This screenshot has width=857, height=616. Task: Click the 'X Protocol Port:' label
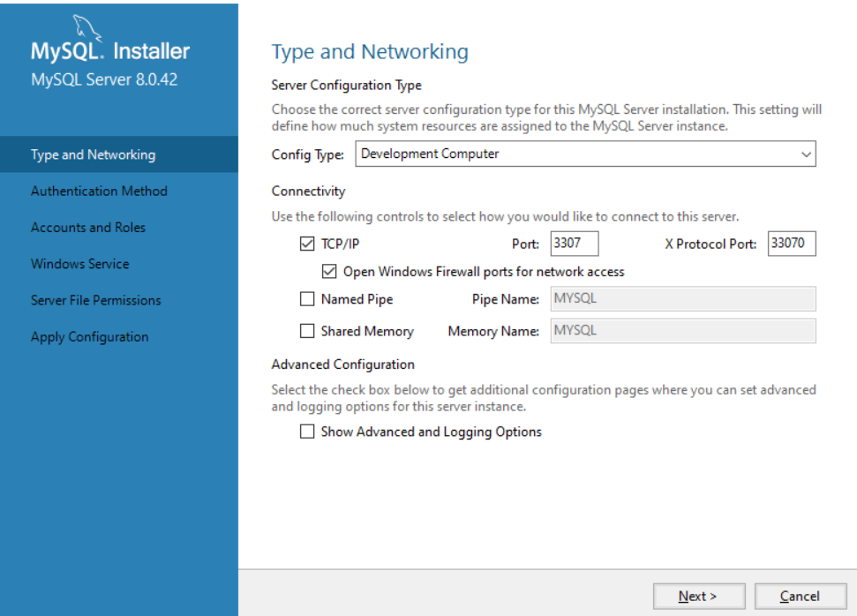click(710, 244)
